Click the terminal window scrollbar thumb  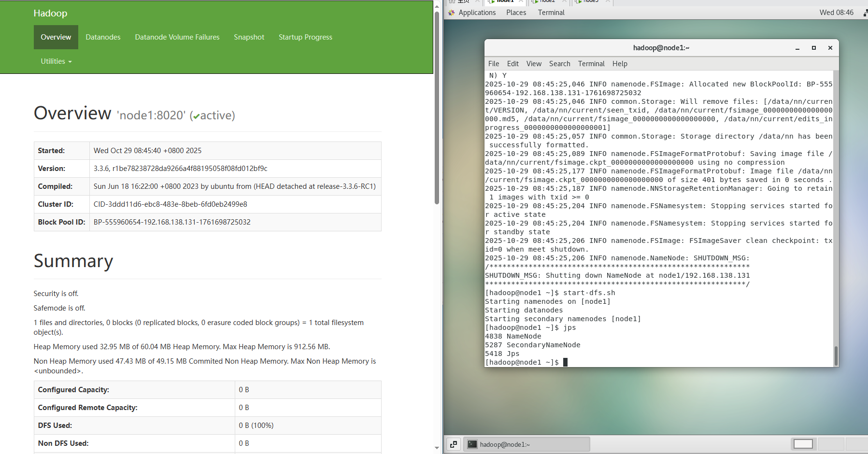836,356
